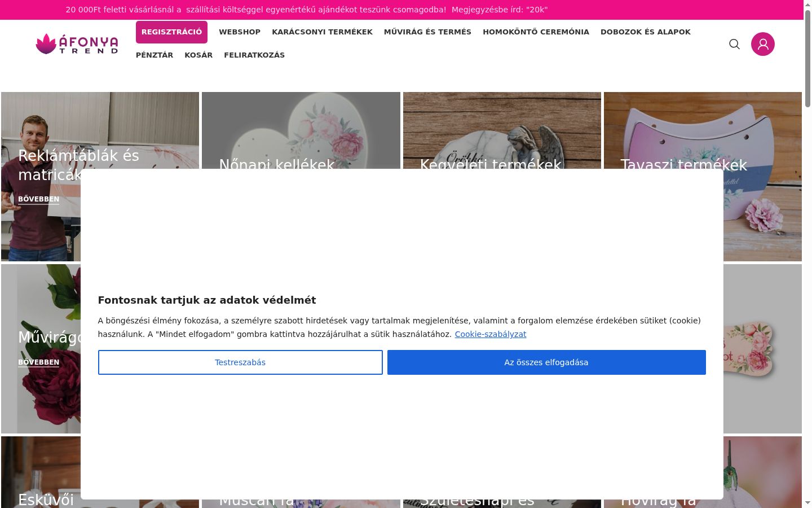Open the search magnifier icon
812x508 pixels.
point(734,44)
